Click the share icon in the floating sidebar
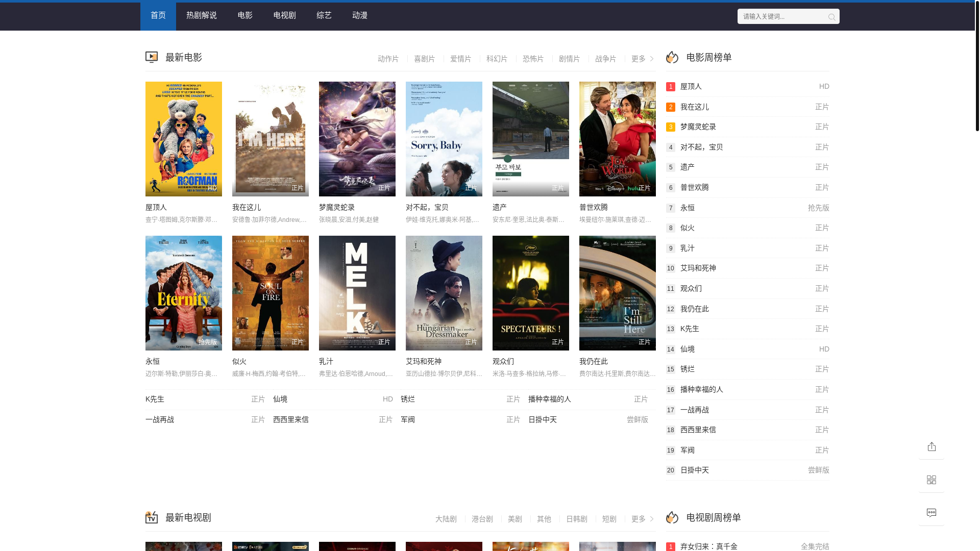The image size is (980, 551). tap(932, 447)
